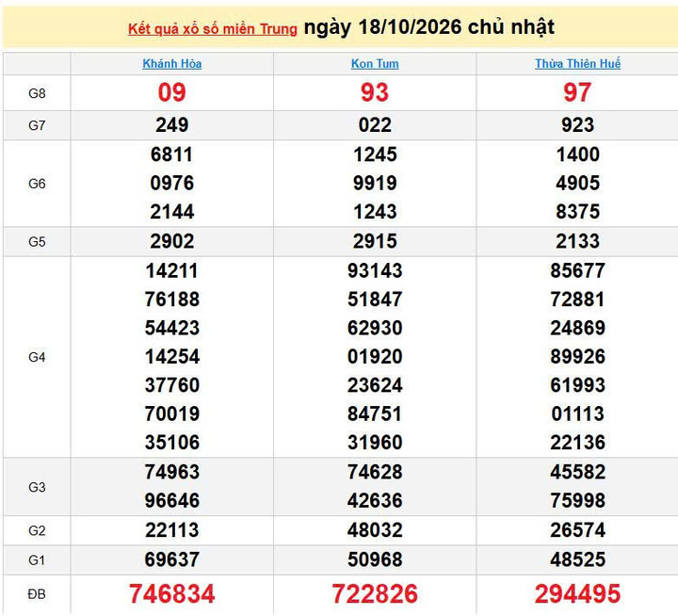Viewport: 678px width, 616px height.
Task: Click the G3 number 45582
Action: point(577,472)
